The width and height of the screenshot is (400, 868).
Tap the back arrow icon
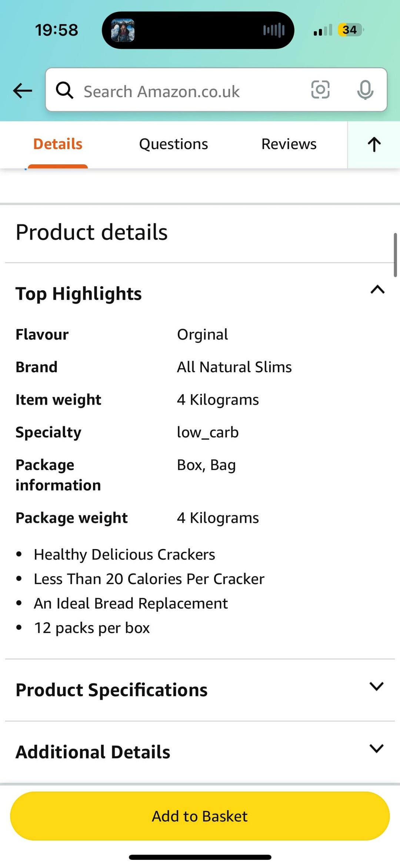[23, 90]
